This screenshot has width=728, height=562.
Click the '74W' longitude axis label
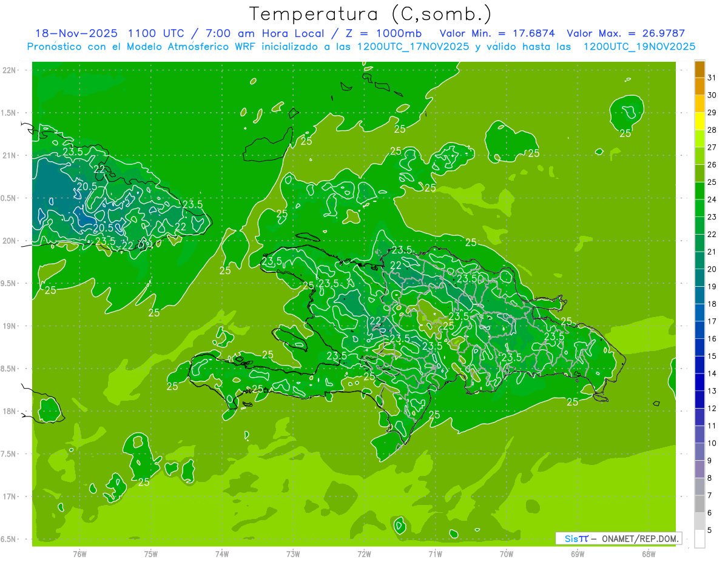point(222,554)
